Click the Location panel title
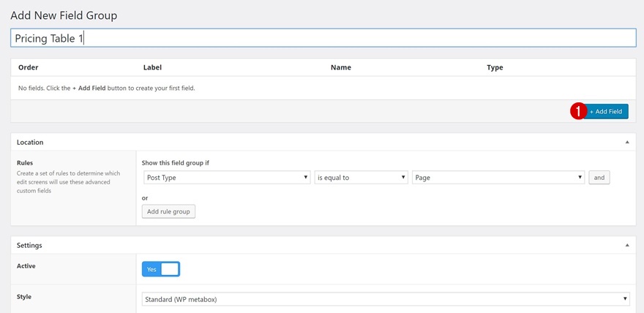Viewport: 644px width, 313px height. [x=30, y=142]
